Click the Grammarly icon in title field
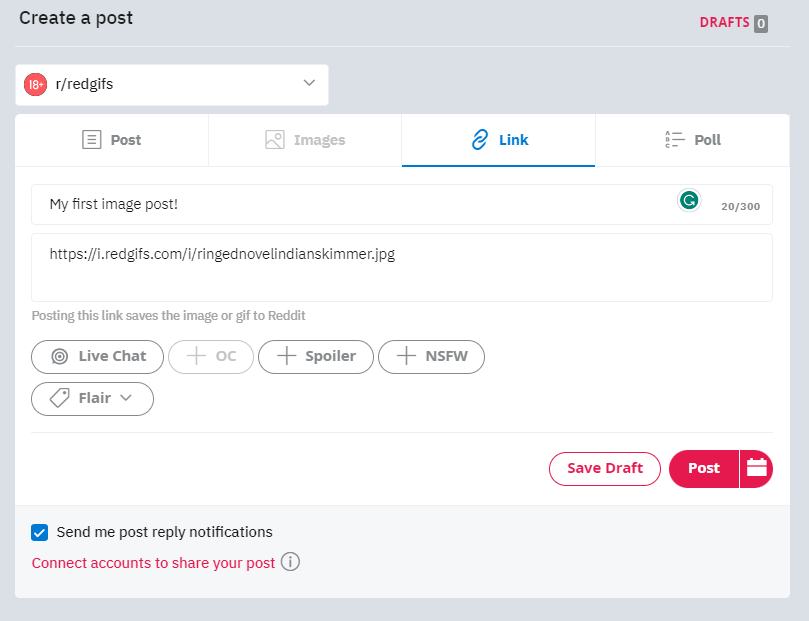 (689, 200)
